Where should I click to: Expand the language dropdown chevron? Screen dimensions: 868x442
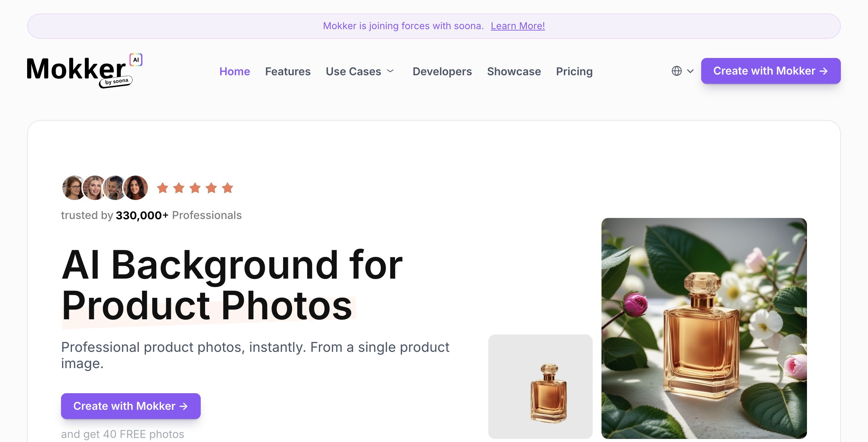point(690,71)
